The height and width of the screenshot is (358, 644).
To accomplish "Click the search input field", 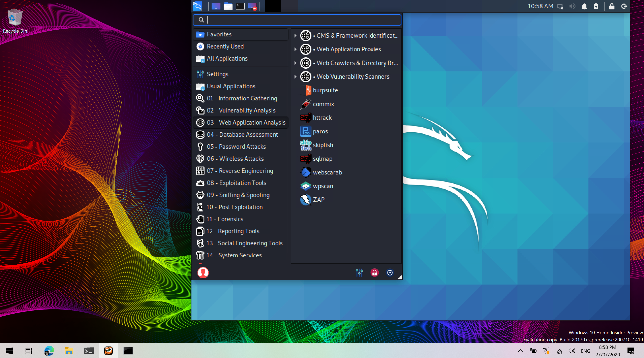I will (297, 20).
